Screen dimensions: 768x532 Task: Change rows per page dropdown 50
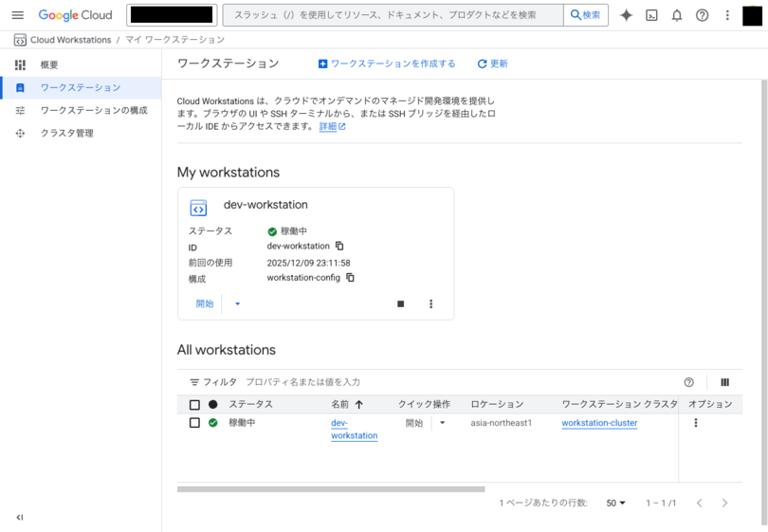click(615, 504)
